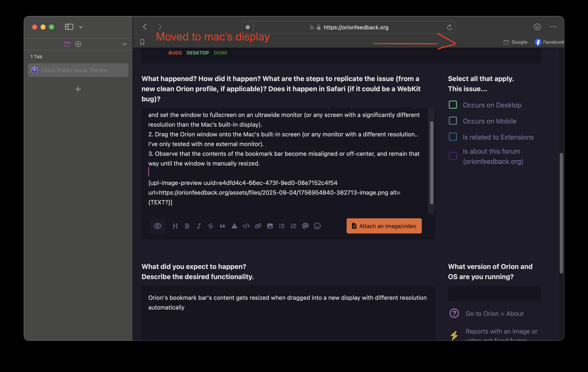588x372 pixels.
Task: Click the emoji picker icon
Action: 317,226
